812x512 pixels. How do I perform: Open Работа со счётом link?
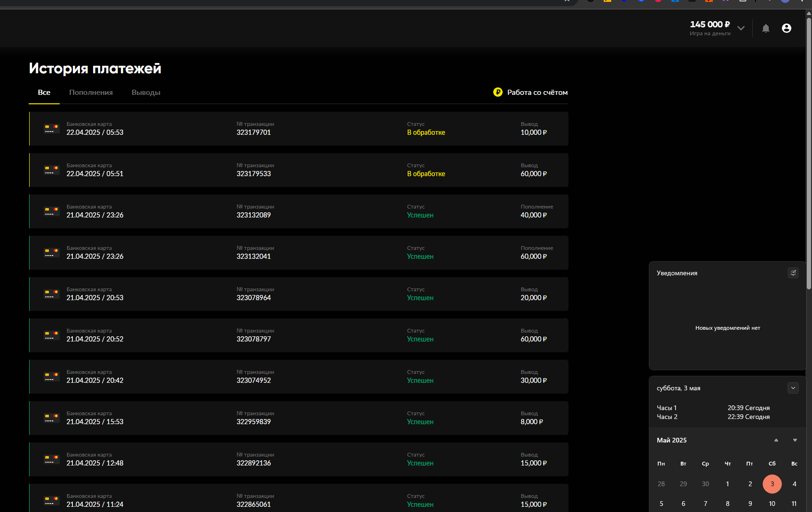(x=537, y=93)
